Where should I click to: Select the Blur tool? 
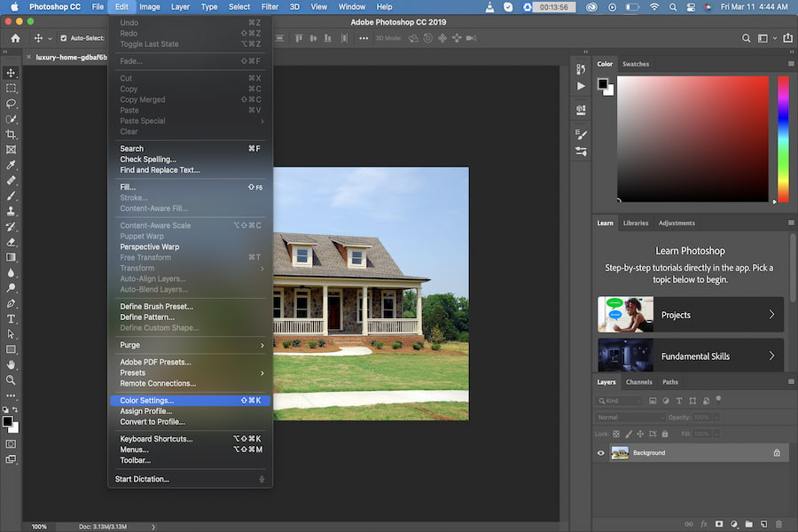(x=11, y=273)
